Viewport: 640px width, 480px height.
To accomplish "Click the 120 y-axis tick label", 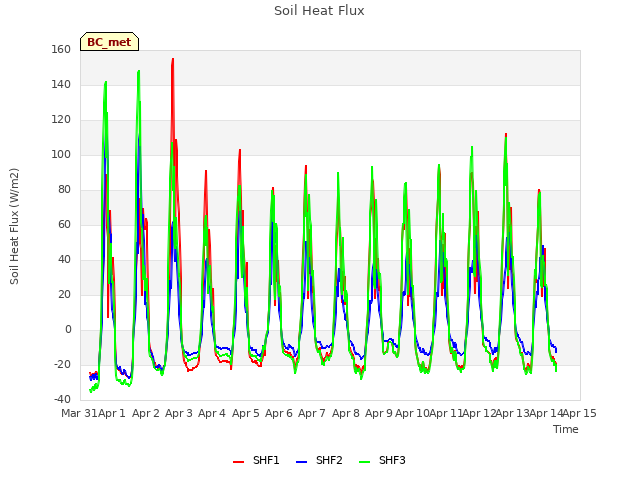I will (x=61, y=120).
